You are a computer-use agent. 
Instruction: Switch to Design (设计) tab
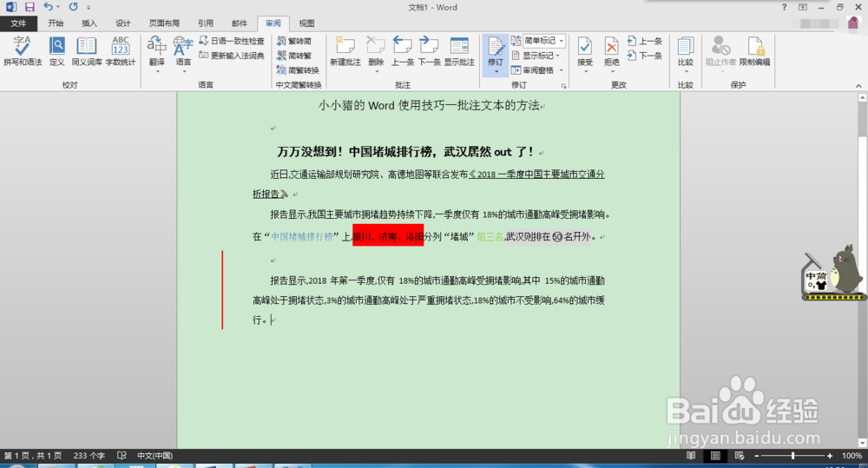123,23
